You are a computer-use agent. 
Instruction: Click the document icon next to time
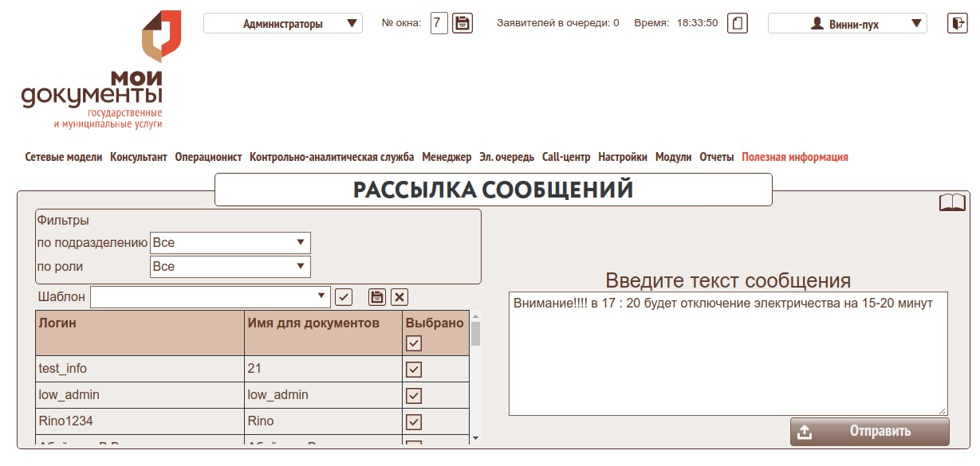coord(739,23)
